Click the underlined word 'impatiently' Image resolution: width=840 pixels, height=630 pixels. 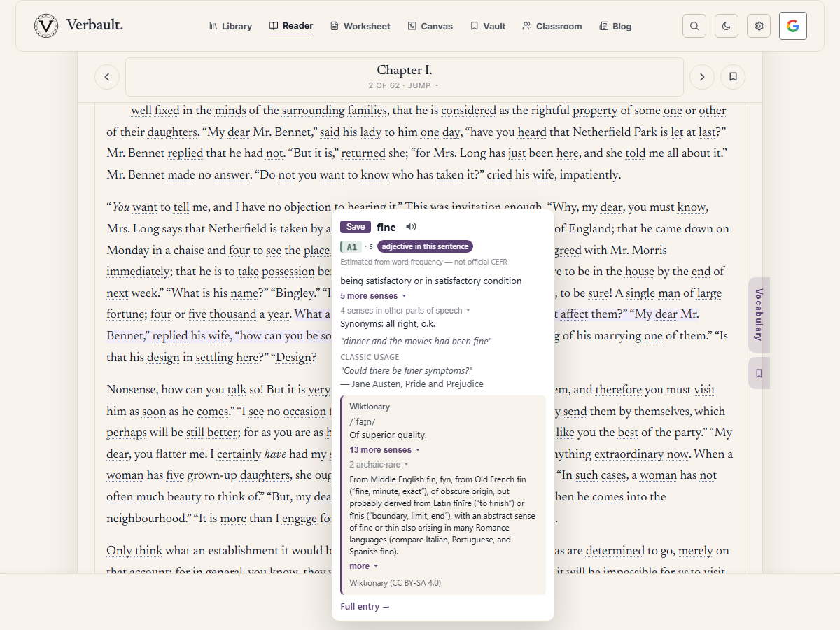589,175
